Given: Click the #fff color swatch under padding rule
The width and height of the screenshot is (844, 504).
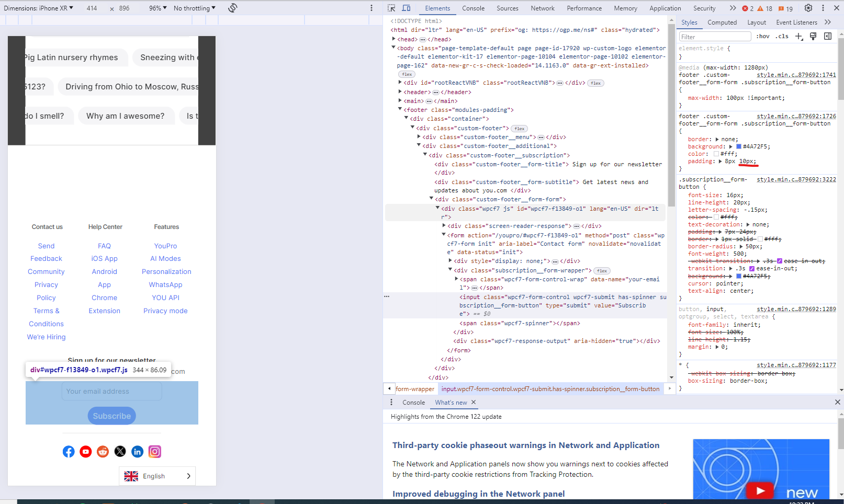Looking at the screenshot, I should pos(716,154).
